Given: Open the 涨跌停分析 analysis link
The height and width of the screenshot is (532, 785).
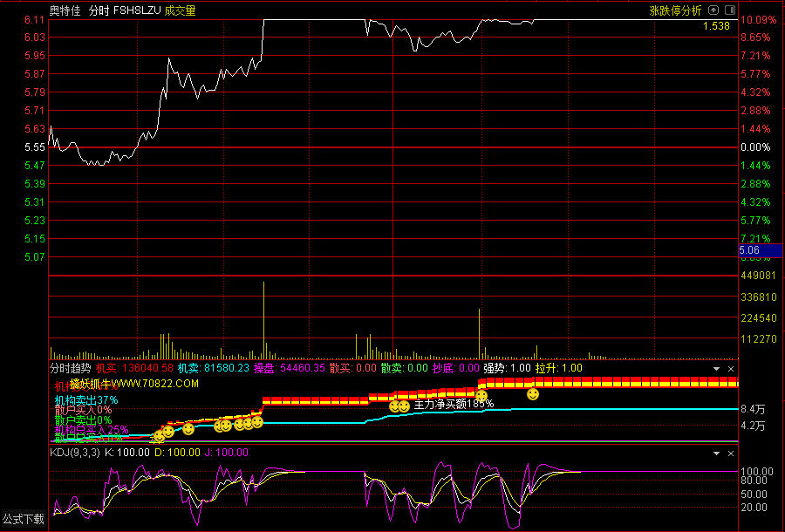Looking at the screenshot, I should coord(675,10).
